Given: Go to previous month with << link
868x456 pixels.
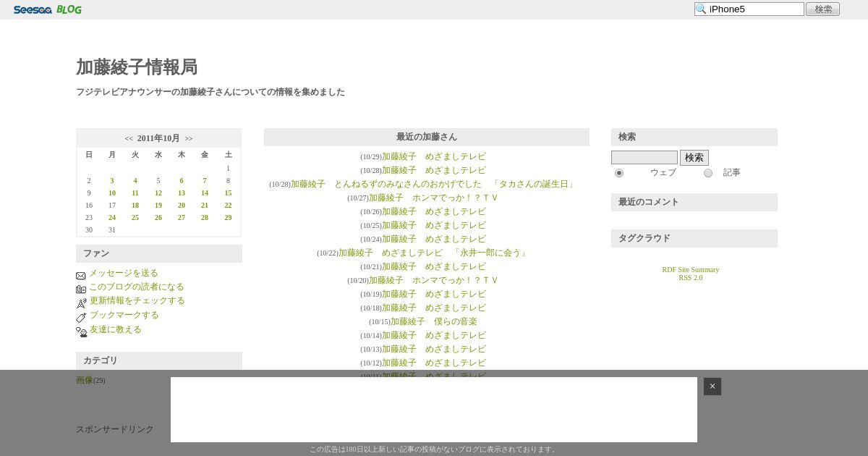Looking at the screenshot, I should click(x=129, y=138).
